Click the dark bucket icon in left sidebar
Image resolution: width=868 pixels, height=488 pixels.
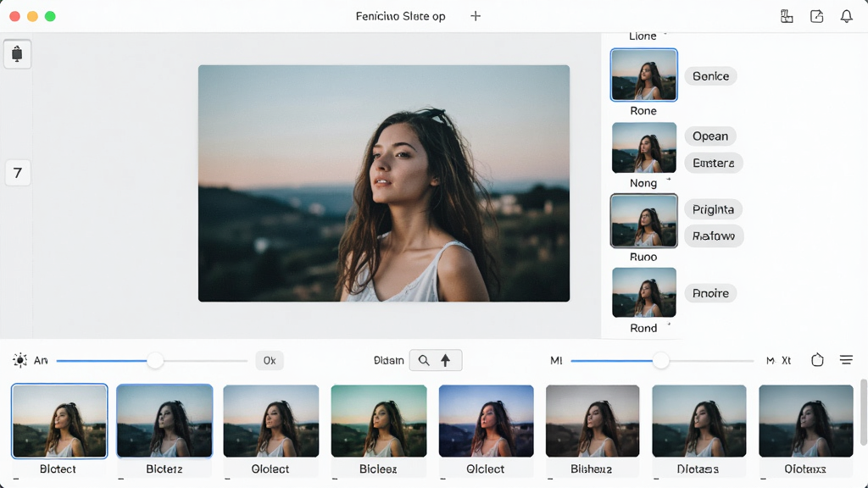click(17, 53)
